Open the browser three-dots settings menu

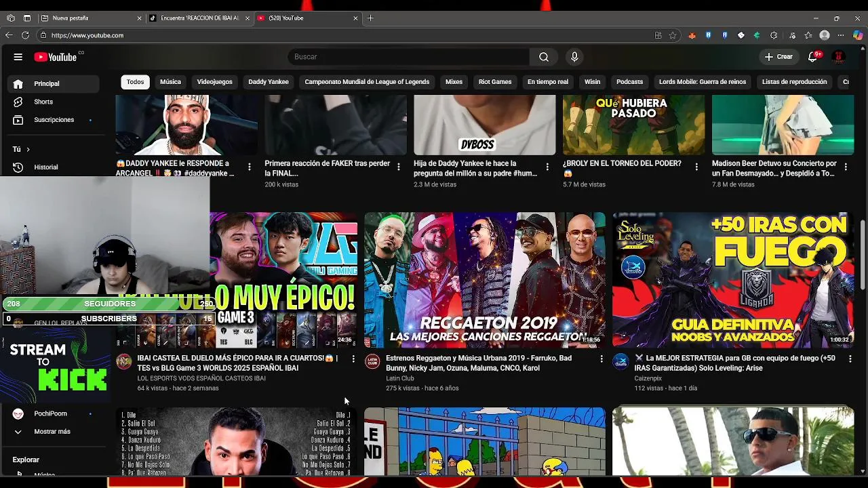click(x=842, y=35)
